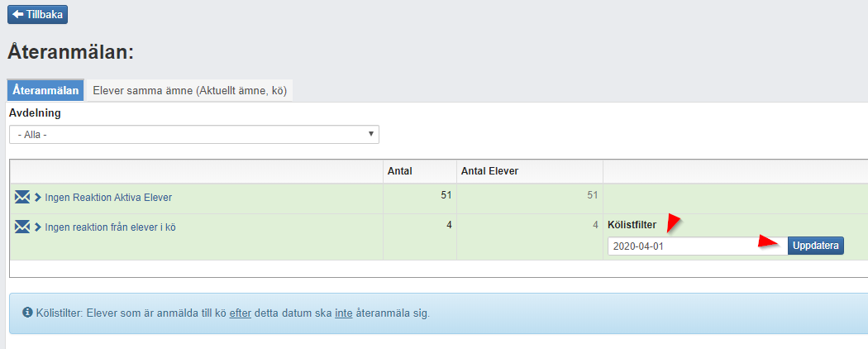This screenshot has height=349, width=868.
Task: Click envelope icon for Ingen reaktion från elever i kö
Action: tap(22, 226)
